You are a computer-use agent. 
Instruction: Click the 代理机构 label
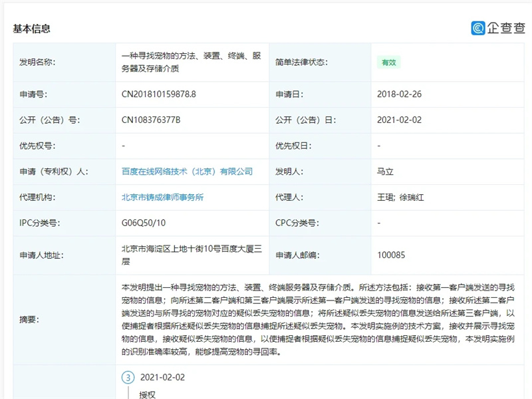tap(37, 197)
